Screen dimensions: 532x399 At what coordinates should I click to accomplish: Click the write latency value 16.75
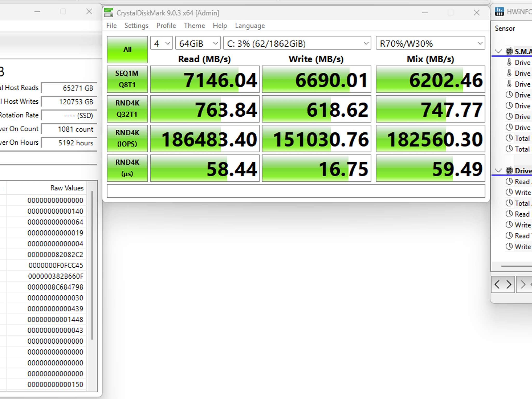(316, 168)
